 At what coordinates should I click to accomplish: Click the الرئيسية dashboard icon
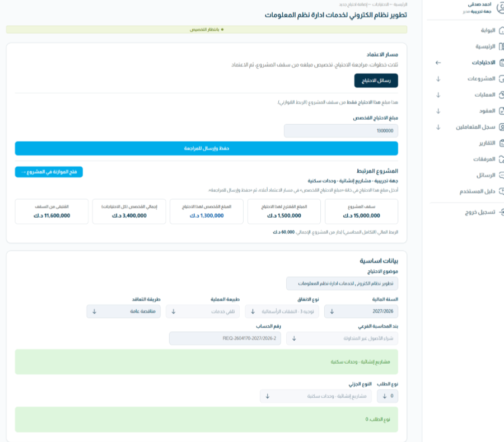(x=501, y=46)
